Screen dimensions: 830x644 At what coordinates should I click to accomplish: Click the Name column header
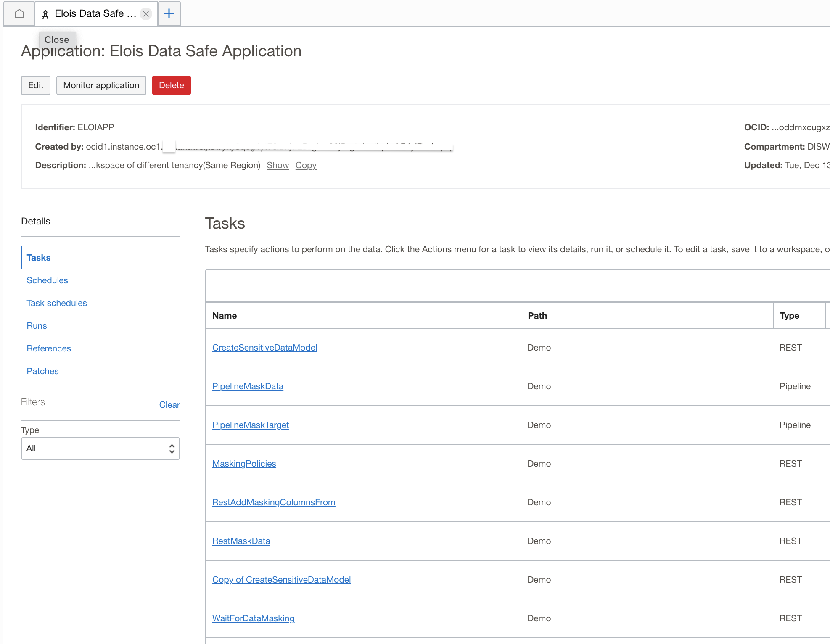click(225, 316)
